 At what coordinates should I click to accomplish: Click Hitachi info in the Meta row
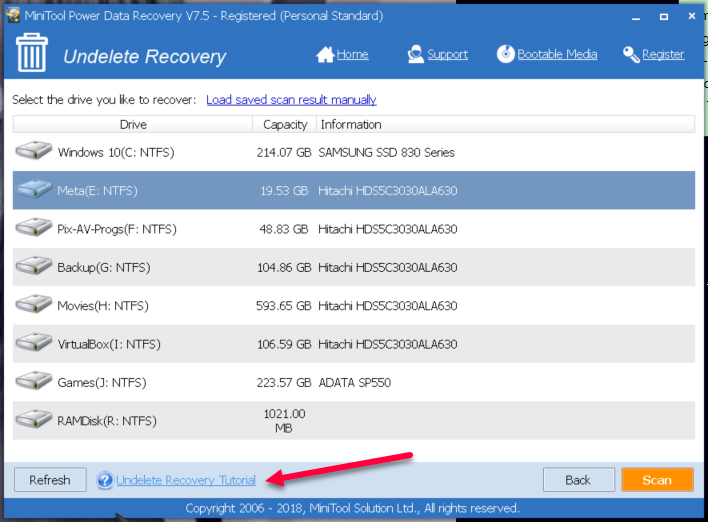[x=388, y=191]
